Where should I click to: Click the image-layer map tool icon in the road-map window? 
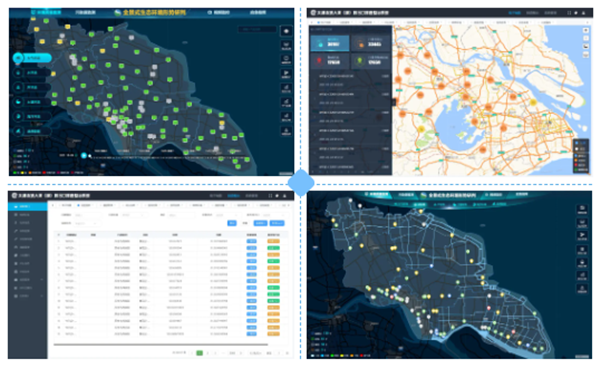(x=586, y=47)
